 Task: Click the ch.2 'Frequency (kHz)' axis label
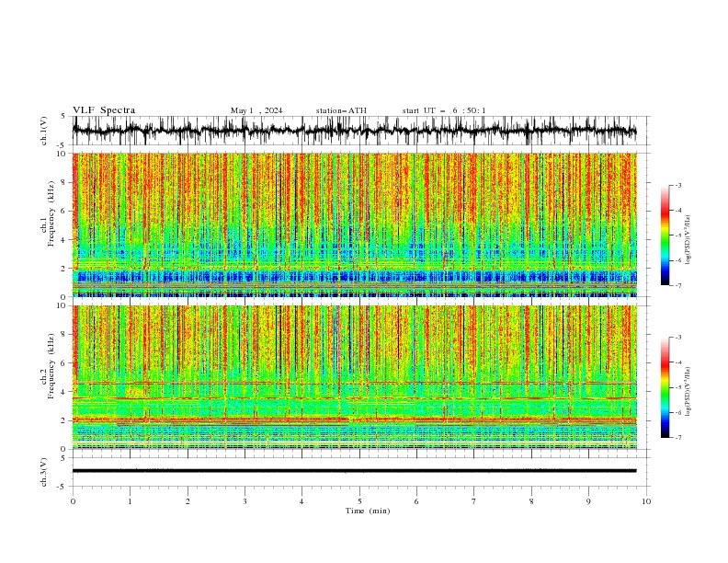tap(51, 366)
